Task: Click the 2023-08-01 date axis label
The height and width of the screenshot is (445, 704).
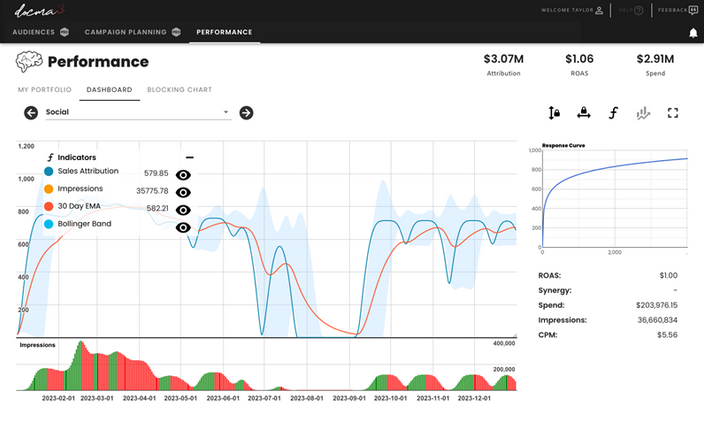Action: click(307, 398)
